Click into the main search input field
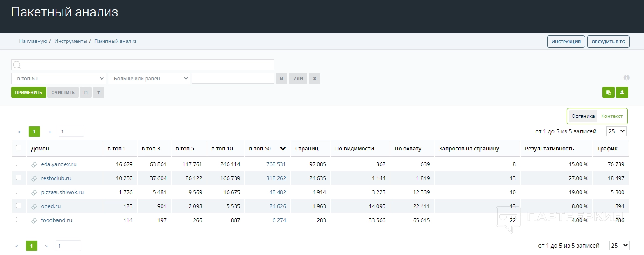 (143, 65)
